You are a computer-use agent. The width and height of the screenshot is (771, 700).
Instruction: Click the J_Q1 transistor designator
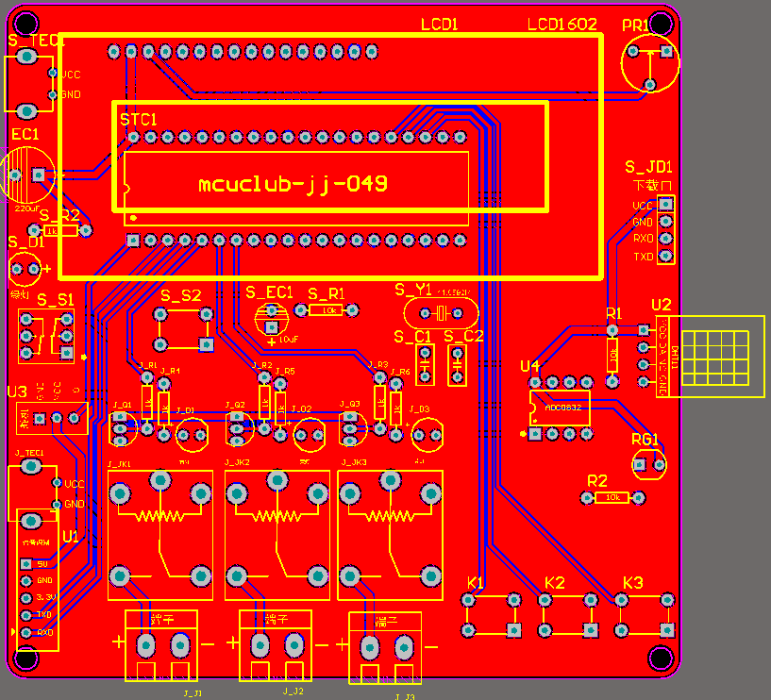123,405
